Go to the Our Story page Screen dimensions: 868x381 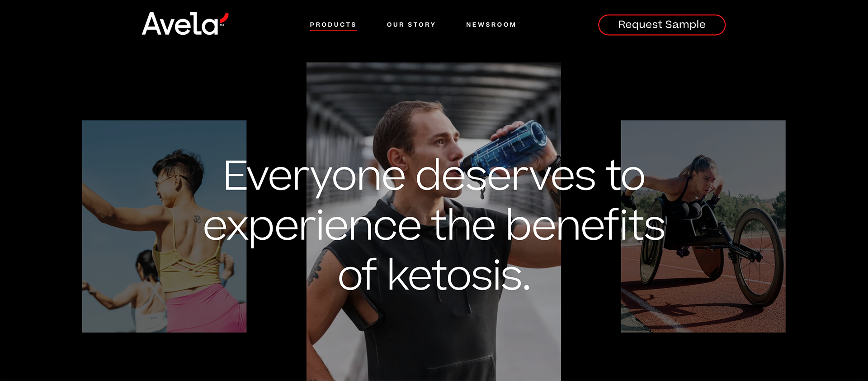pos(411,24)
